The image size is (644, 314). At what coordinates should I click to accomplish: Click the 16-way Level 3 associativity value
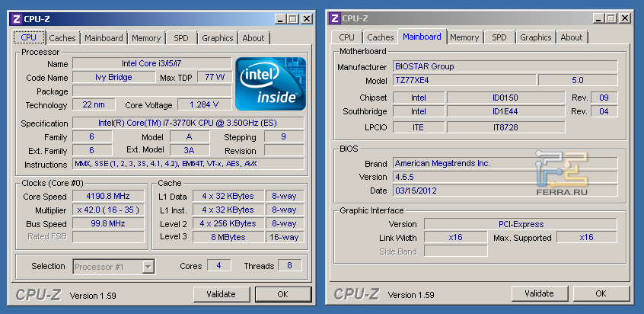285,237
